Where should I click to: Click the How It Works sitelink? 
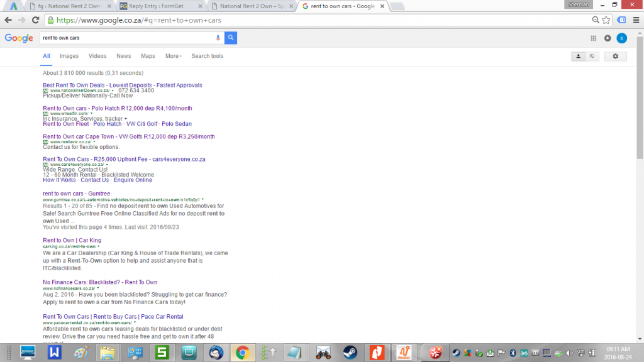point(59,180)
